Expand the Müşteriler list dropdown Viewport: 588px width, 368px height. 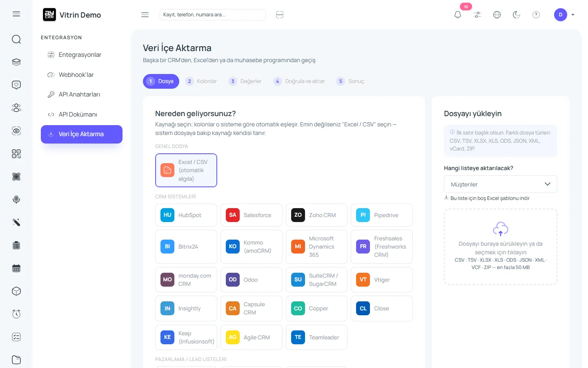501,184
